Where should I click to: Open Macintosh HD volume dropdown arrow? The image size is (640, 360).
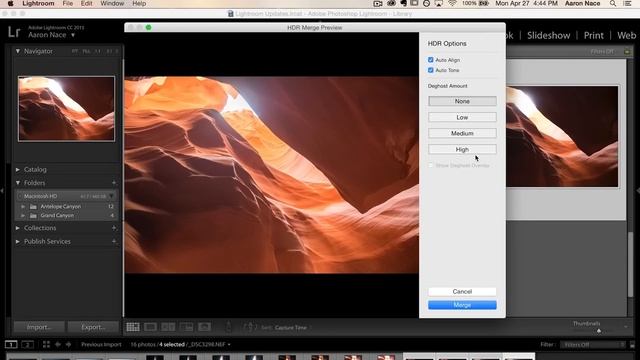click(111, 196)
